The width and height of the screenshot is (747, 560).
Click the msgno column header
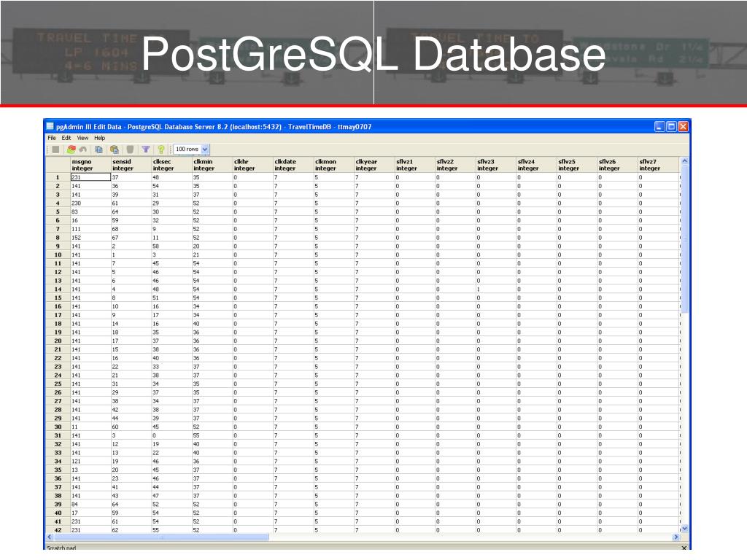pyautogui.click(x=90, y=165)
